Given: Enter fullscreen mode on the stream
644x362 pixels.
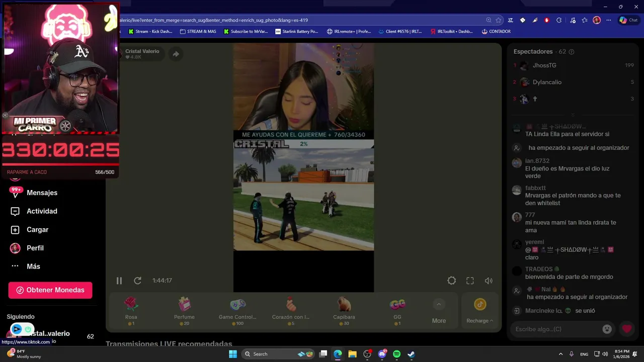Looking at the screenshot, I should pyautogui.click(x=470, y=281).
